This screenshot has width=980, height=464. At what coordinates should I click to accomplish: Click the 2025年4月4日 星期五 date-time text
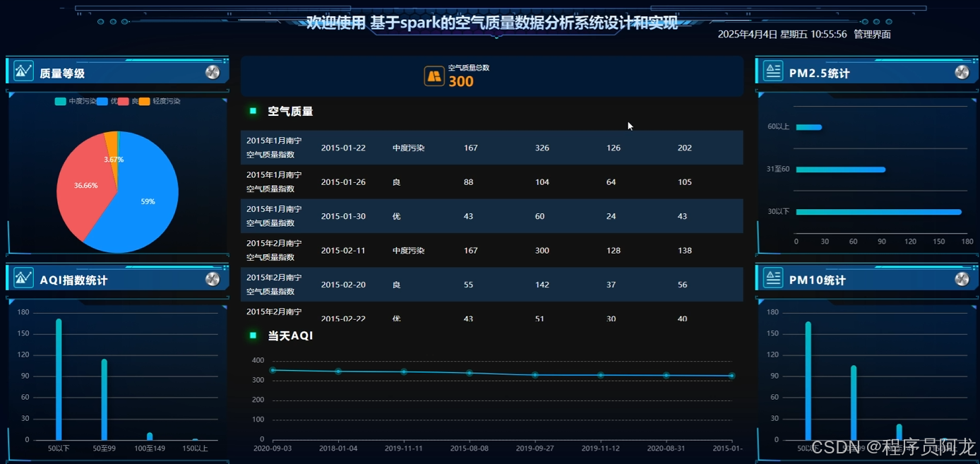tap(782, 34)
